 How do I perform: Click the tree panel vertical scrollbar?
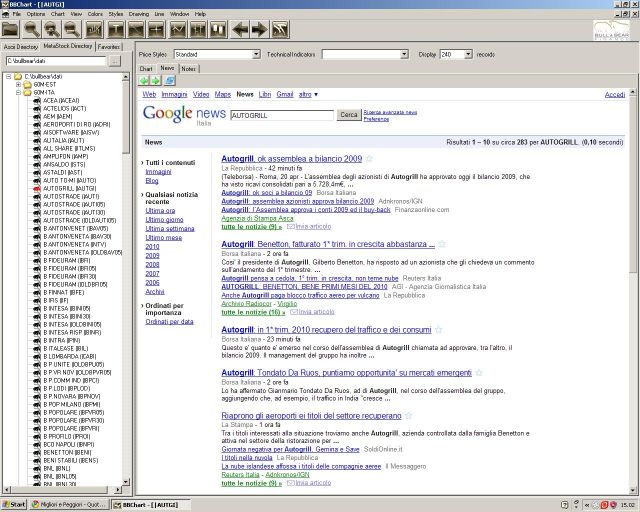click(126, 279)
